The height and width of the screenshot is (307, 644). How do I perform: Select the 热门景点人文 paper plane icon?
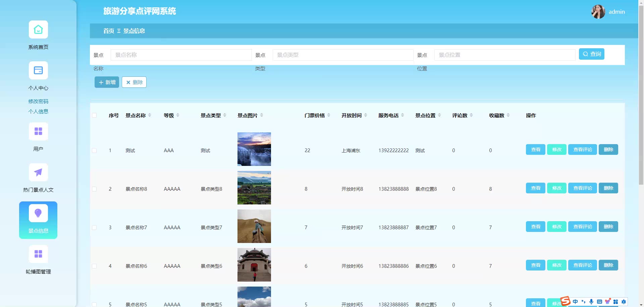pyautogui.click(x=38, y=172)
